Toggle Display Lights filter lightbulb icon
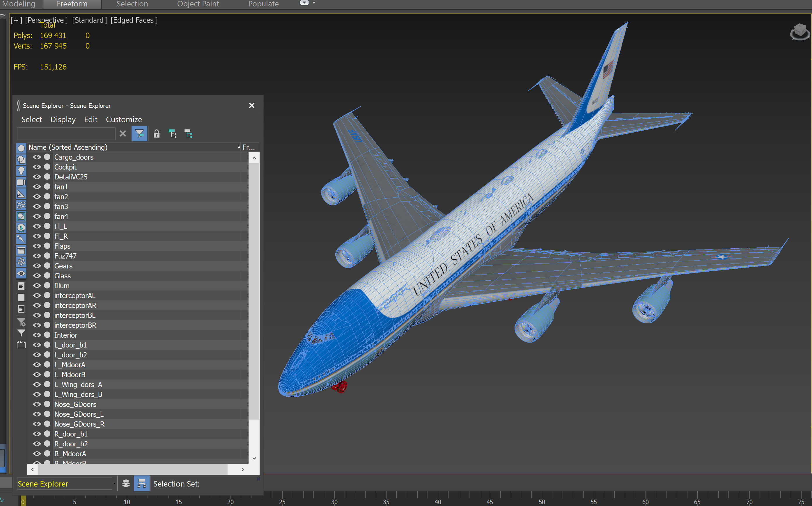The height and width of the screenshot is (506, 812). 21,171
